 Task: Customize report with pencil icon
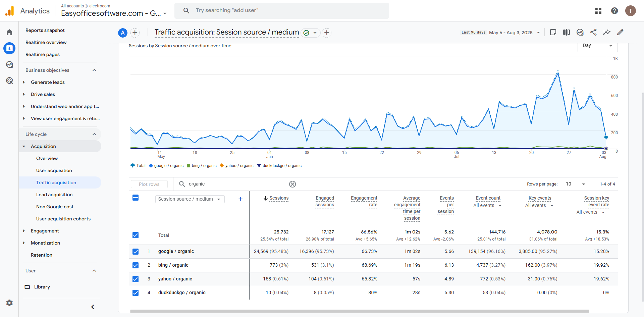coord(620,32)
